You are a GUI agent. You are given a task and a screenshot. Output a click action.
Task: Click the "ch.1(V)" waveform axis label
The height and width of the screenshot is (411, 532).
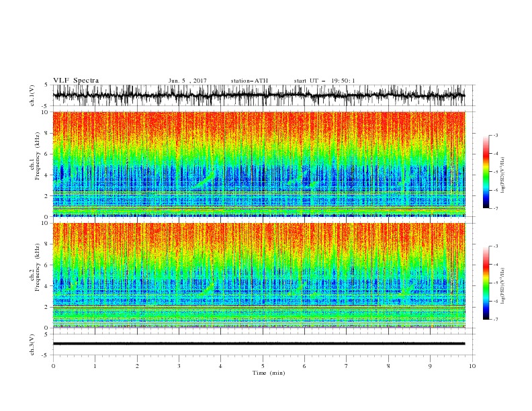pos(32,95)
